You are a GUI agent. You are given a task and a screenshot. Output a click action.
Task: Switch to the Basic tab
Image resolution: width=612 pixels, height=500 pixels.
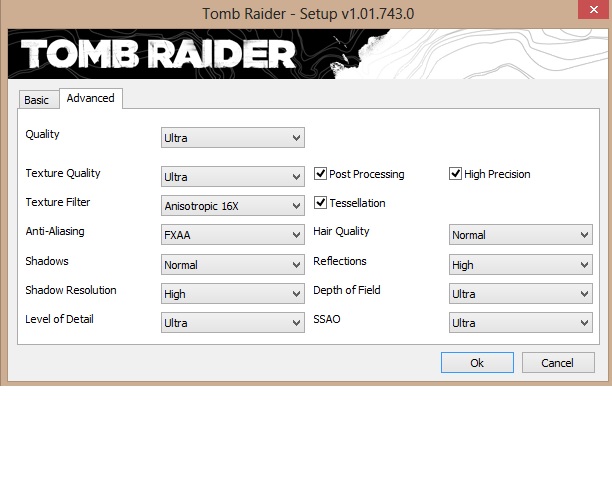pos(37,100)
